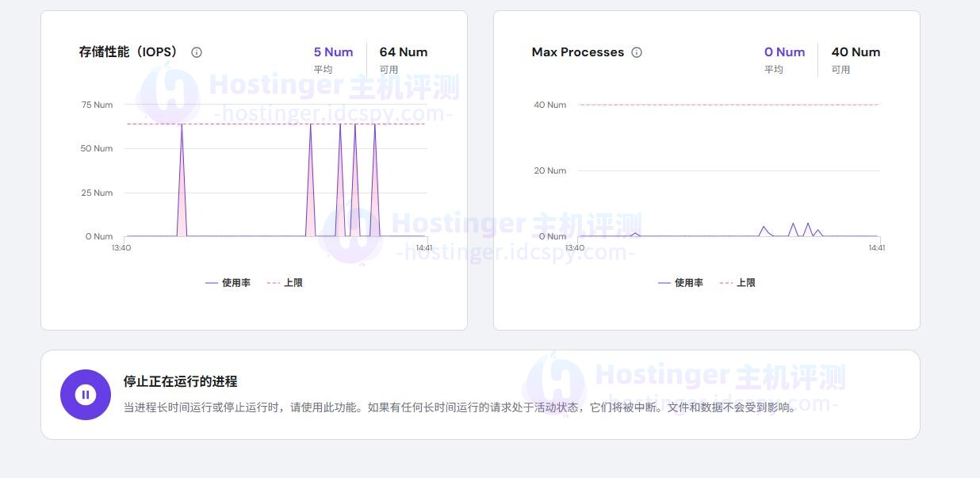The image size is (980, 478).
Task: Toggle 使用率 legend in Max Processes chart
Action: click(681, 283)
